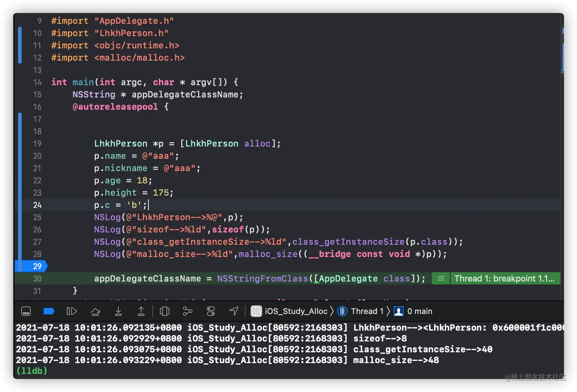The image size is (577, 392).
Task: Select the iOS_Study_Alloc process in the jump bar
Action: click(296, 311)
